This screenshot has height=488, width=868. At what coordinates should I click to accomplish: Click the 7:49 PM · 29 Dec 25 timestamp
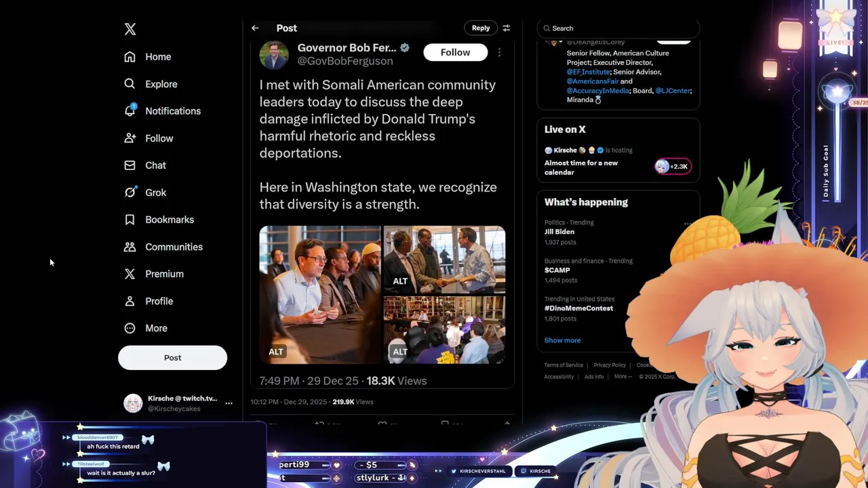click(x=309, y=381)
